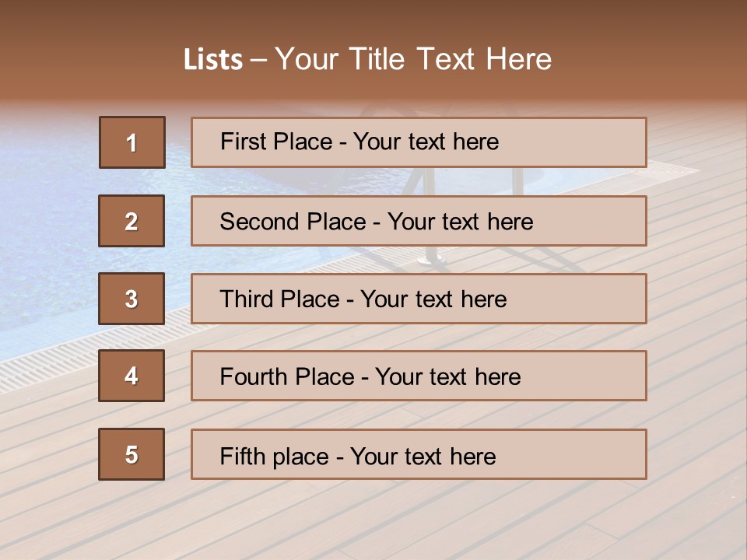Image resolution: width=747 pixels, height=560 pixels.
Task: Click the bold word Lists in title
Action: [x=213, y=60]
